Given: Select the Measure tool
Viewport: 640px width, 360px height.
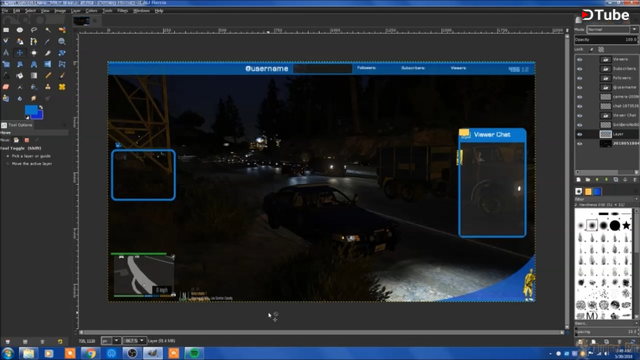Looking at the screenshot, I should coord(6,53).
